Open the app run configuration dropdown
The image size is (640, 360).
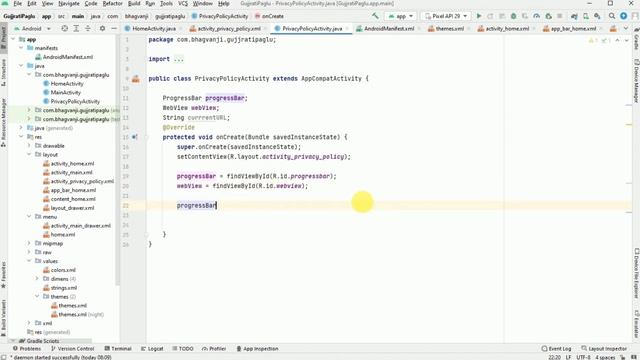[400, 16]
